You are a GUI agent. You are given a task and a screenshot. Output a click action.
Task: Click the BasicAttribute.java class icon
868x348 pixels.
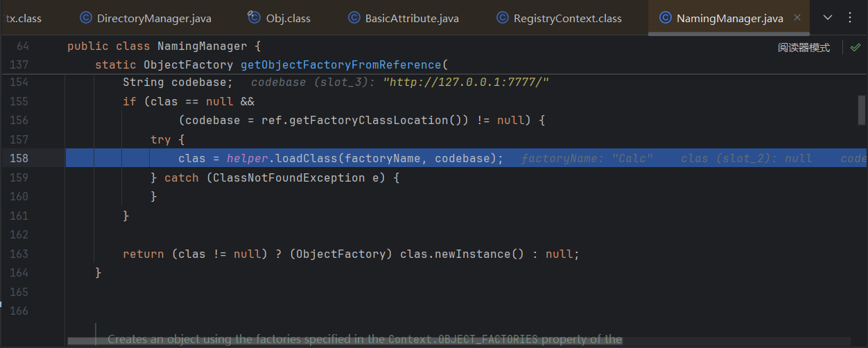pos(354,18)
